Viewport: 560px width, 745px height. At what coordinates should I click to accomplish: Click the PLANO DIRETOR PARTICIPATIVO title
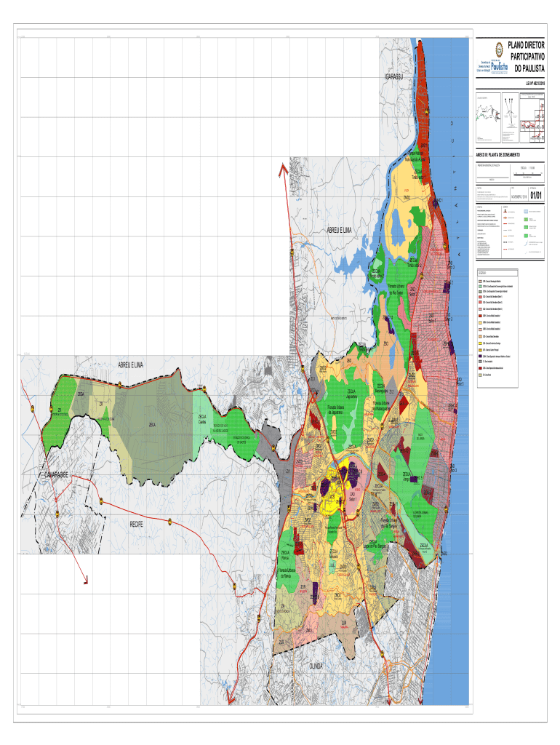pos(528,56)
